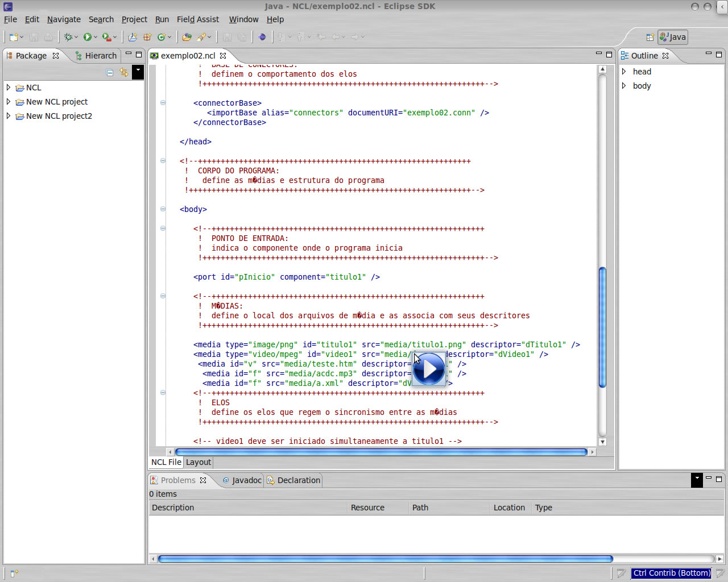Click the Open Perspective icon
The image size is (728, 582).
pos(650,37)
